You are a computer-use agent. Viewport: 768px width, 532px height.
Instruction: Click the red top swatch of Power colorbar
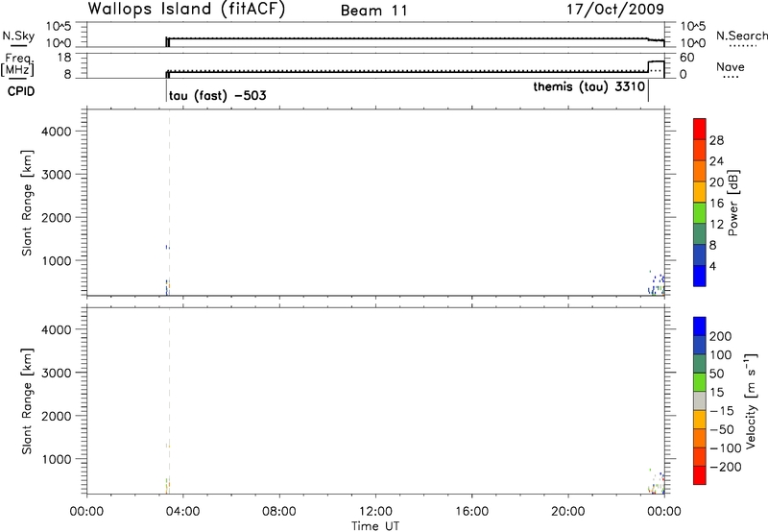[700, 130]
